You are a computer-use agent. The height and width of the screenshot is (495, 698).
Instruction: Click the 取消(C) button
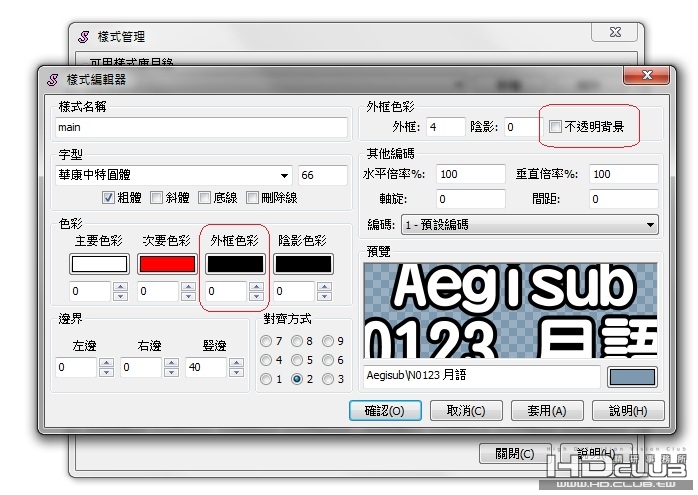(x=466, y=410)
